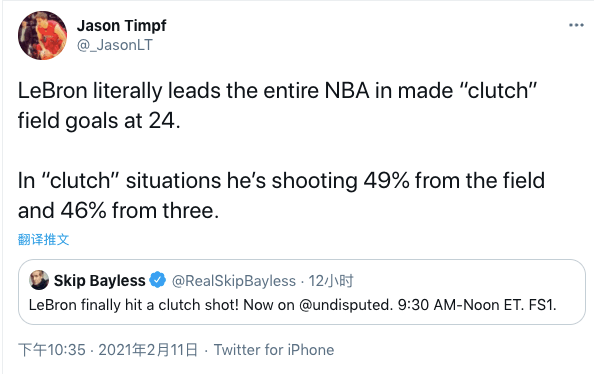Open Jason Timpf's profile avatar
This screenshot has height=374, width=594.
click(x=42, y=35)
